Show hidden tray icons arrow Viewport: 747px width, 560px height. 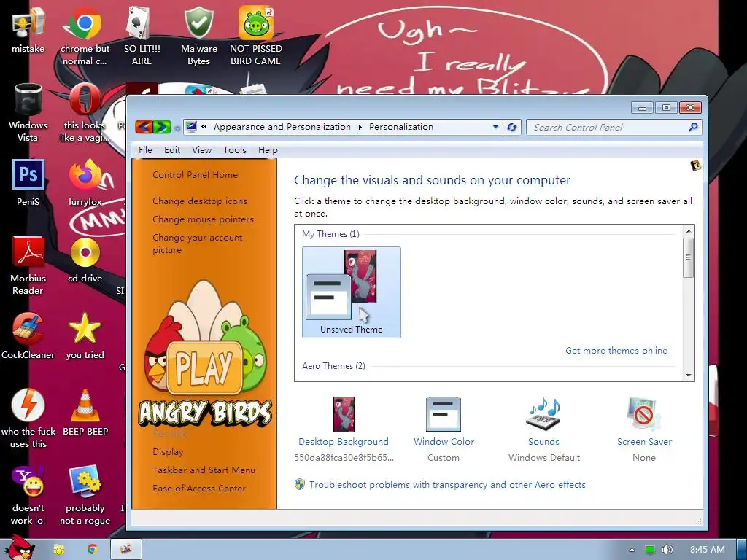click(632, 550)
